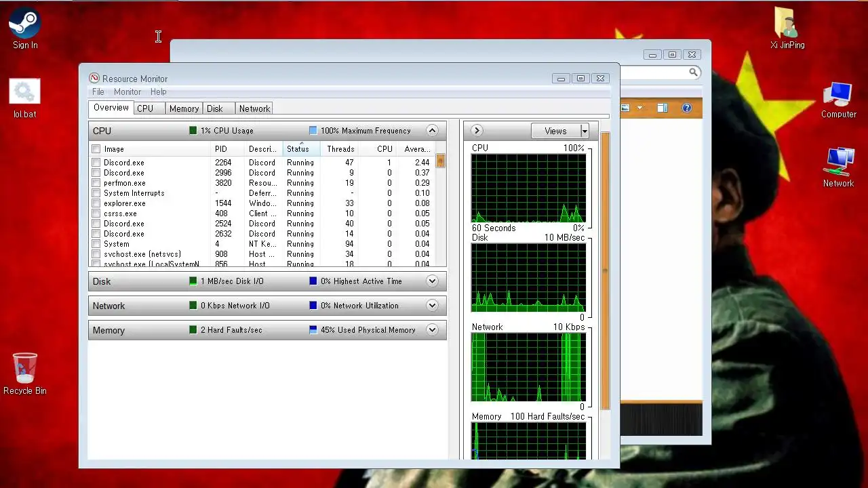The width and height of the screenshot is (868, 488).
Task: Click PID value 908
Action: pos(221,254)
